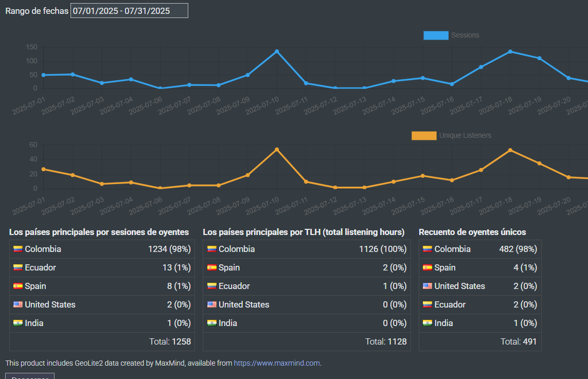This screenshot has width=588, height=379.
Task: Click the date range input field
Action: (x=129, y=10)
